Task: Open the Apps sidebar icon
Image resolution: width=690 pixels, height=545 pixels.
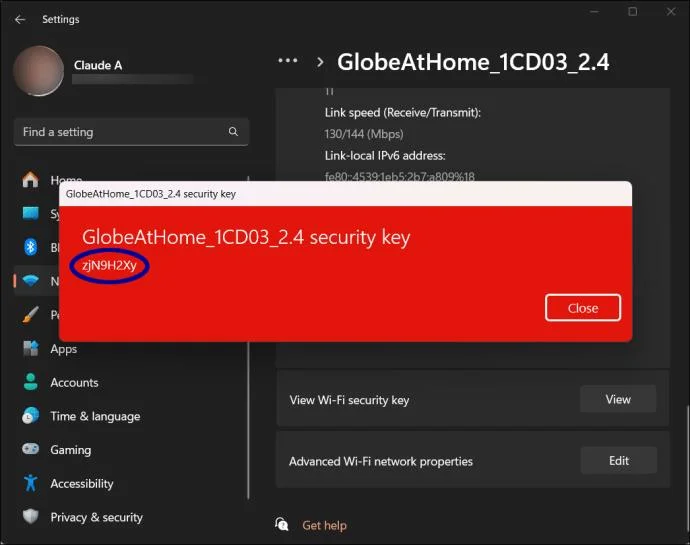Action: tap(30, 348)
